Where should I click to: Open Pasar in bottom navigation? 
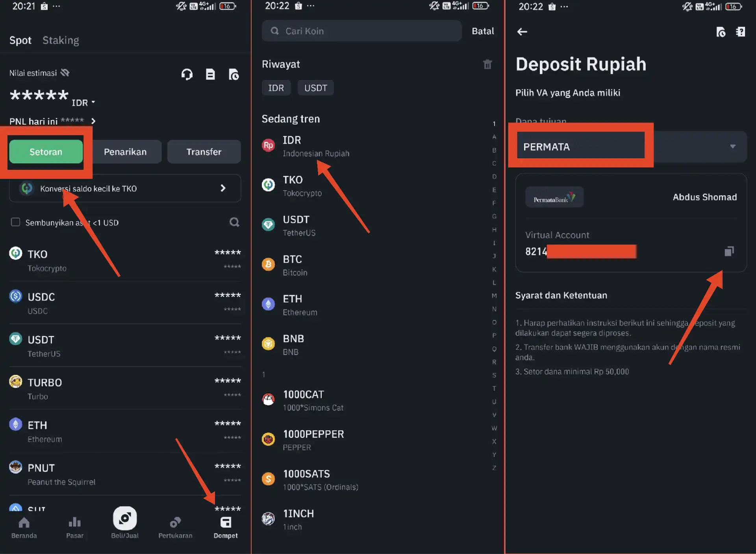click(x=75, y=527)
